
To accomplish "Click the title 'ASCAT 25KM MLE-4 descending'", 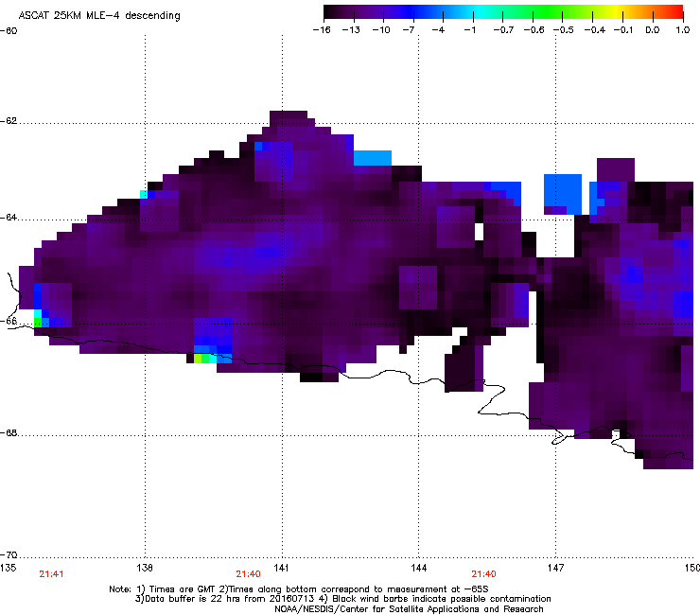I will (99, 16).
